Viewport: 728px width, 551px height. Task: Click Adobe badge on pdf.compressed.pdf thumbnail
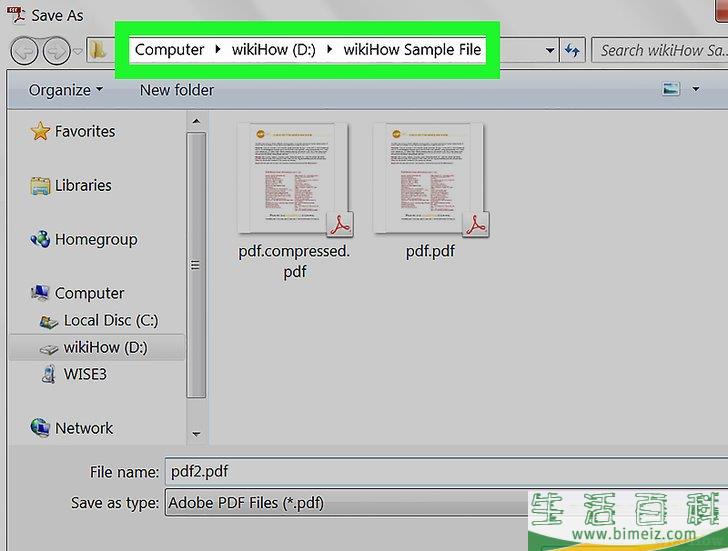(340, 224)
